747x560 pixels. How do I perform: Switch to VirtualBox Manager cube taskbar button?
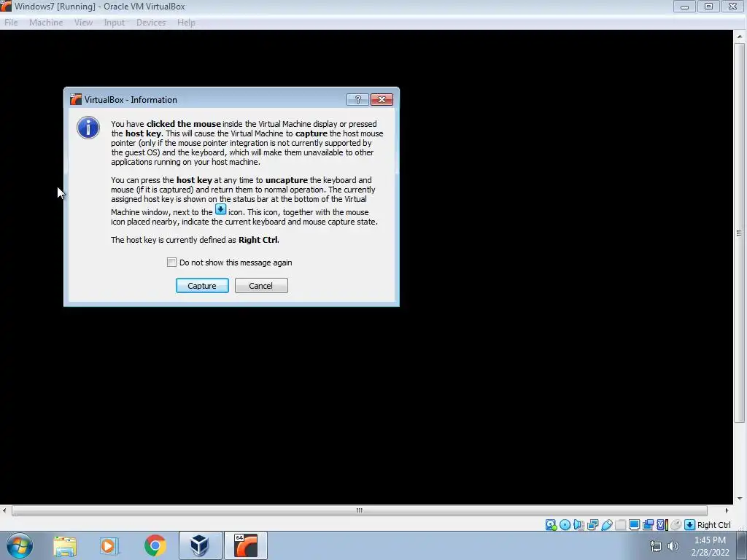200,545
